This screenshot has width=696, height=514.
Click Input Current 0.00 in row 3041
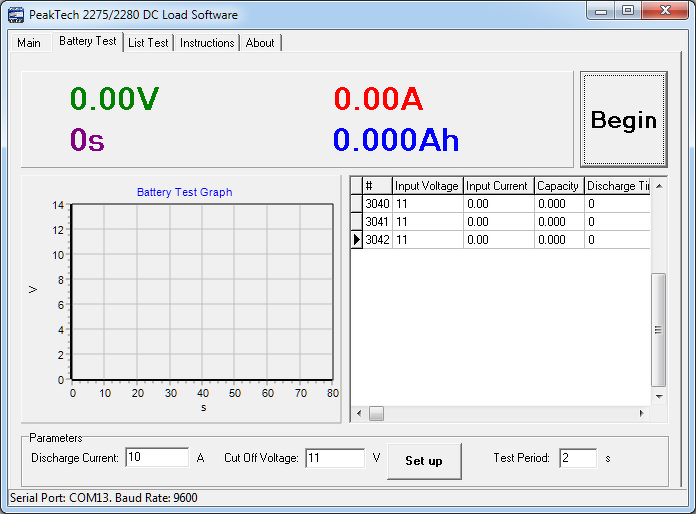(498, 221)
